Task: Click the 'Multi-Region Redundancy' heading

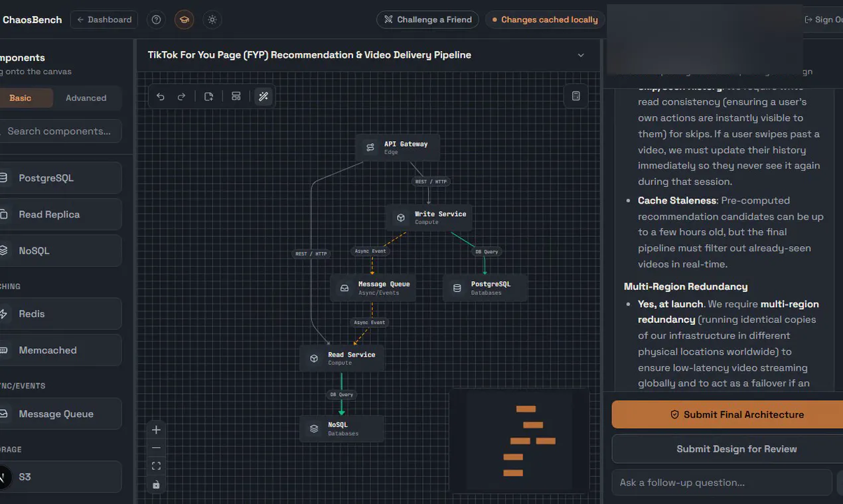Action: [686, 286]
